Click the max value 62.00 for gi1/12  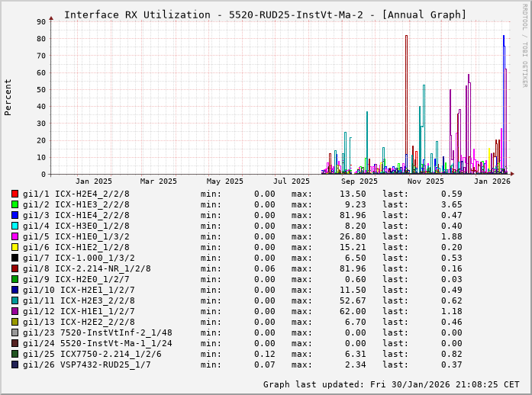point(353,311)
